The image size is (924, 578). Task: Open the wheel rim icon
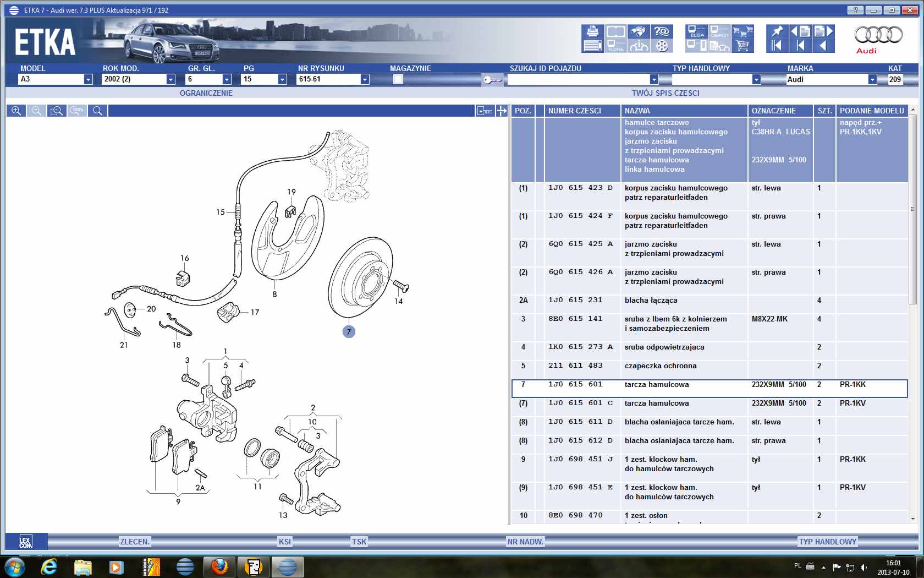[662, 46]
